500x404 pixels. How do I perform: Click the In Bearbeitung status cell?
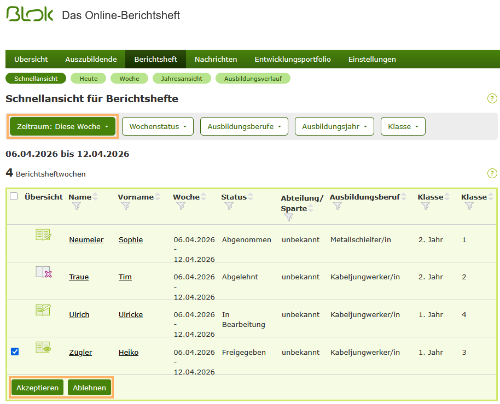pos(243,319)
